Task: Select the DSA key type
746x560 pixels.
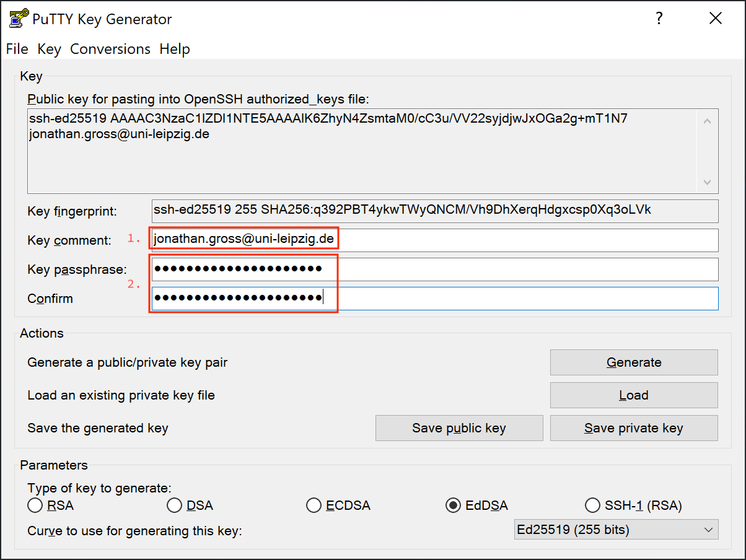Action: point(190,505)
